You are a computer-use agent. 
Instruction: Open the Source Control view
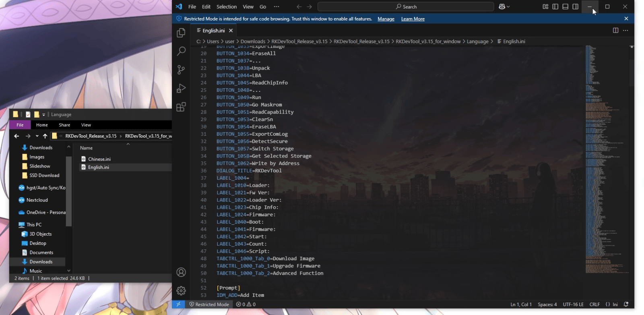(181, 70)
